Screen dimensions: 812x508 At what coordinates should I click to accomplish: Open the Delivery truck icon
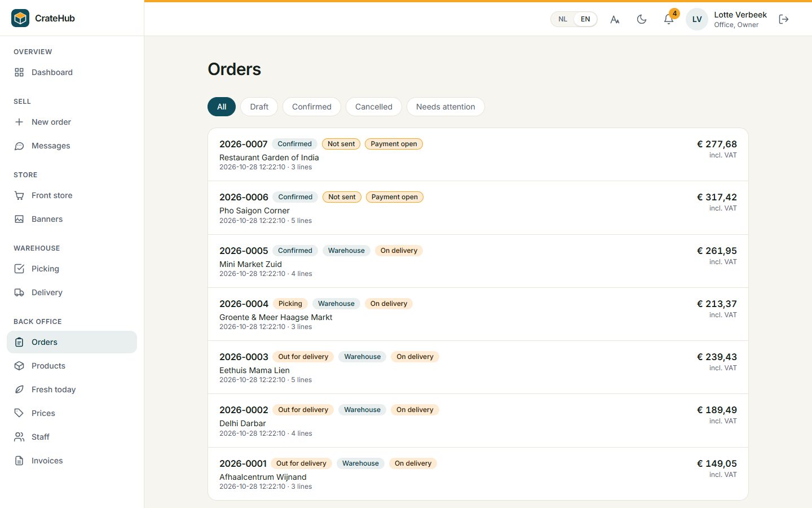pyautogui.click(x=19, y=292)
